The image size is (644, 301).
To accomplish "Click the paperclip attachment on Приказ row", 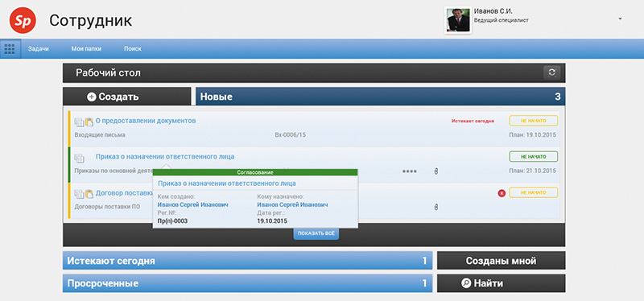I will pyautogui.click(x=436, y=171).
